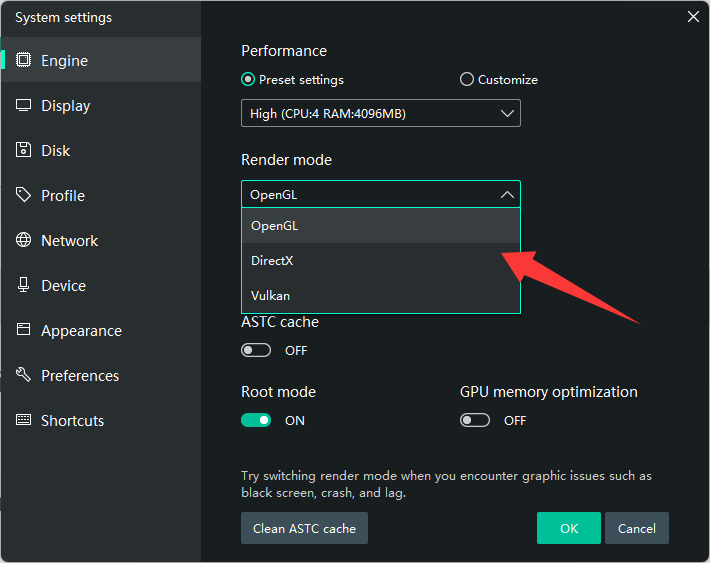Viewport: 710px width, 563px height.
Task: Confirm settings with OK button
Action: [x=568, y=528]
